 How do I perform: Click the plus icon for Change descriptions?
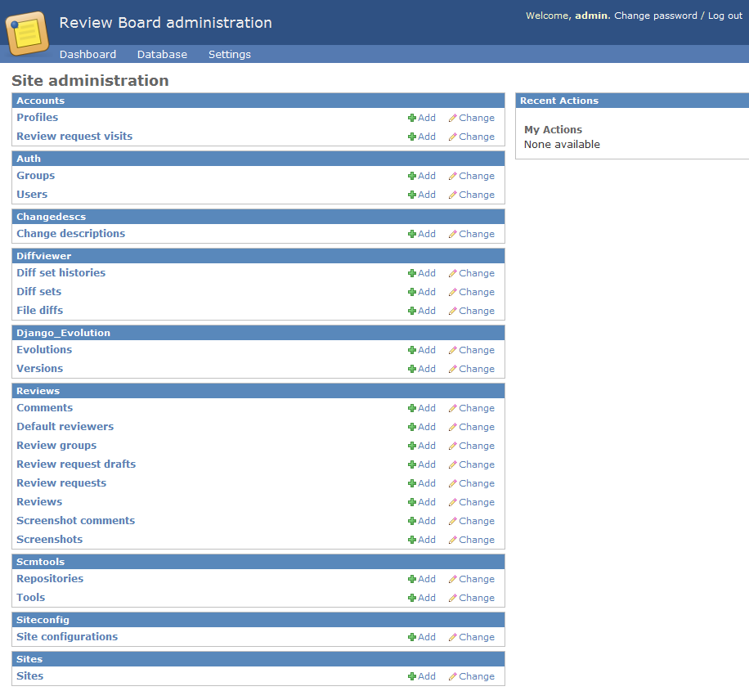click(x=412, y=234)
